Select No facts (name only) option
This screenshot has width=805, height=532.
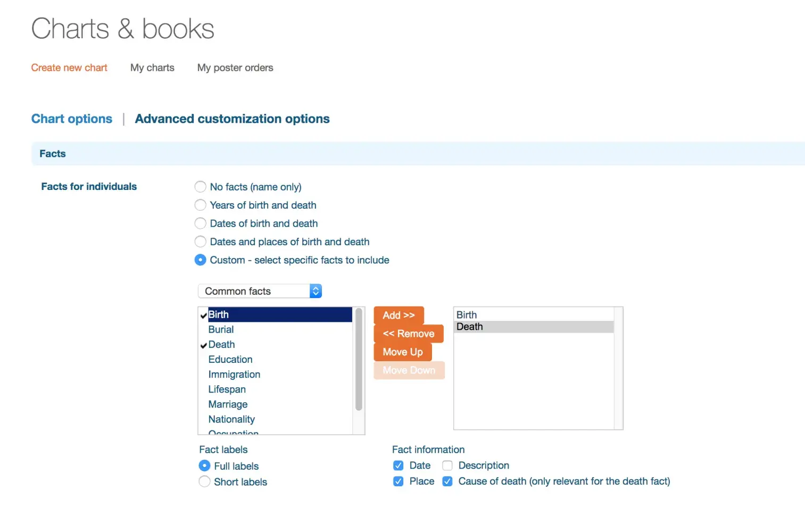coord(201,187)
